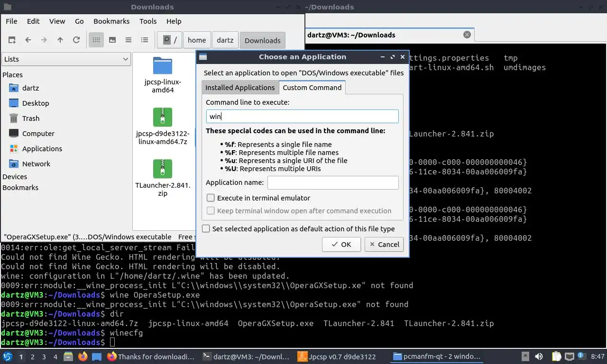This screenshot has width=607, height=364.
Task: Switch to detailed list view mode
Action: point(145,40)
